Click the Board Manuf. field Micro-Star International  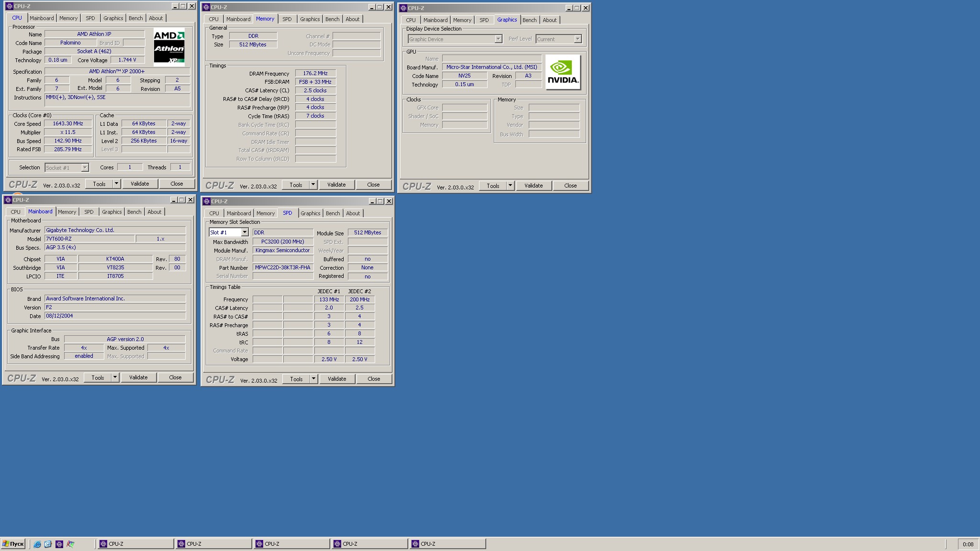(x=492, y=67)
